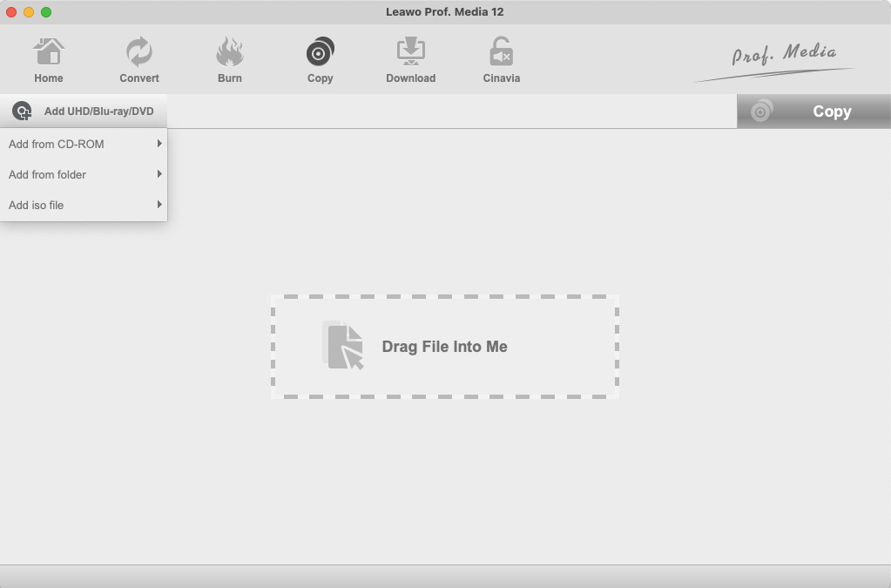Screen dimensions: 891x588
Task: Expand the Add iso file submenu arrow
Action: pyautogui.click(x=159, y=205)
